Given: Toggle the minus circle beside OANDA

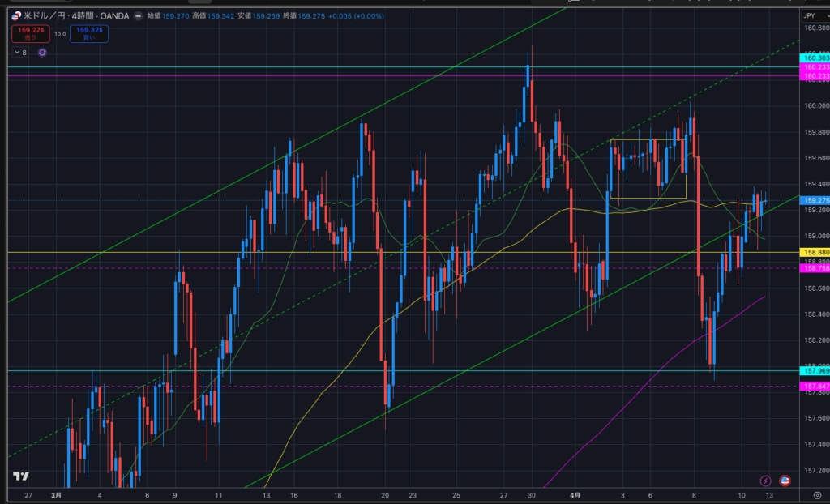Looking at the screenshot, I should [137, 15].
